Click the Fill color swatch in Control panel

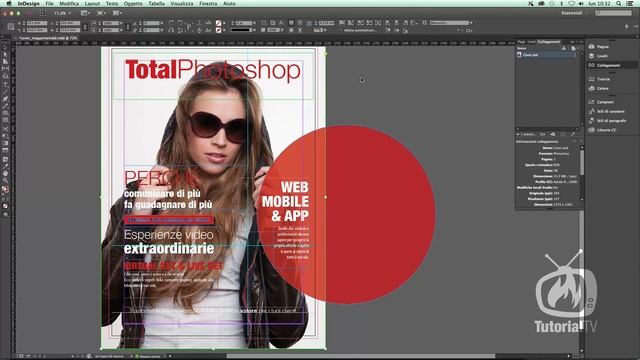(218, 23)
